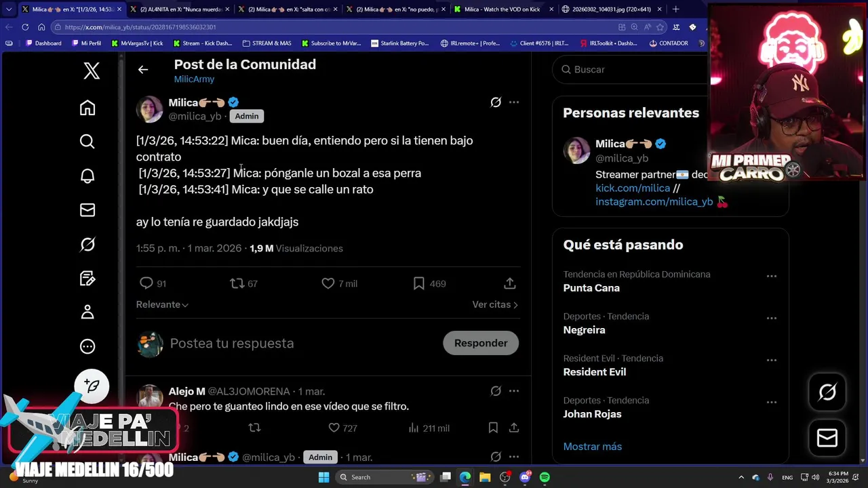
Task: Click the Responder button
Action: [x=481, y=343]
